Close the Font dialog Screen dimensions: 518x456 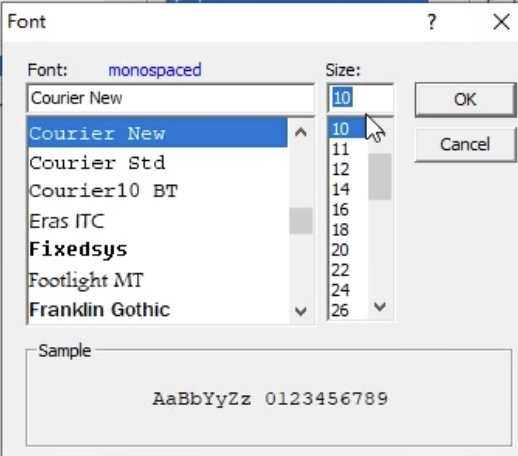(501, 22)
